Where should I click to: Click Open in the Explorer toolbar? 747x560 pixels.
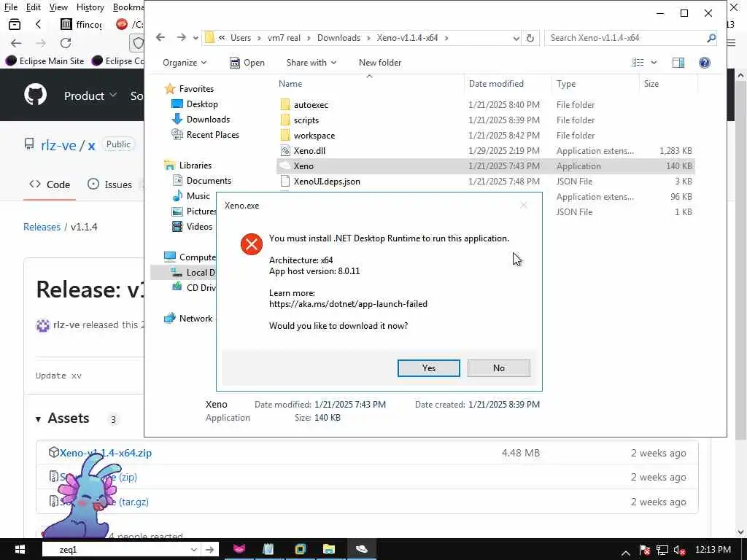click(x=247, y=63)
